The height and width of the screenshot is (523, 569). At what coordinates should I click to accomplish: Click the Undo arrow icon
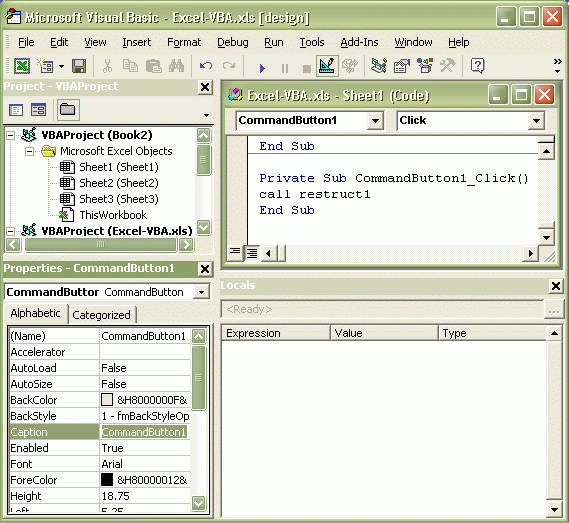pos(206,66)
